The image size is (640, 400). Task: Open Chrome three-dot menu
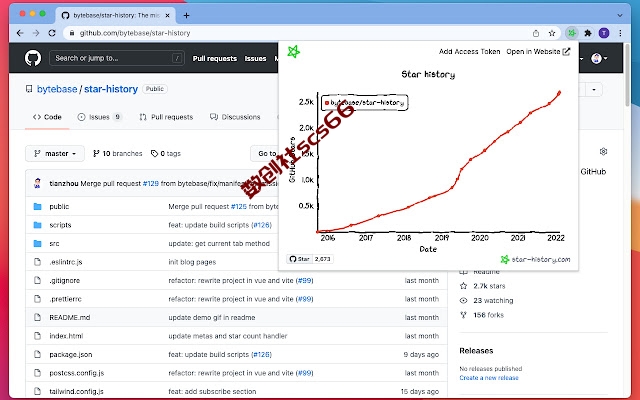pyautogui.click(x=620, y=33)
